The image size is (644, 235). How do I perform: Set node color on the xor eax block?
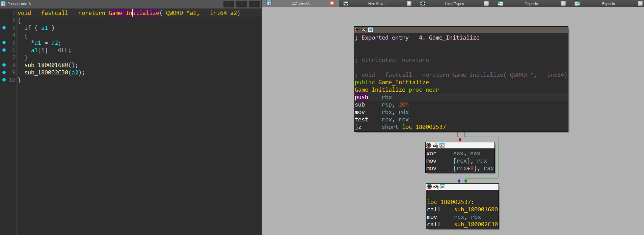click(429, 145)
